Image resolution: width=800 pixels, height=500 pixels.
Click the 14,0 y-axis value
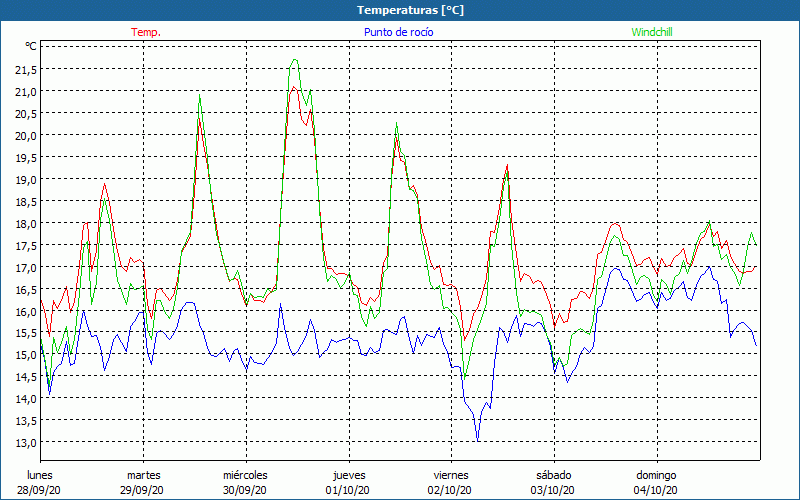[x=26, y=399]
